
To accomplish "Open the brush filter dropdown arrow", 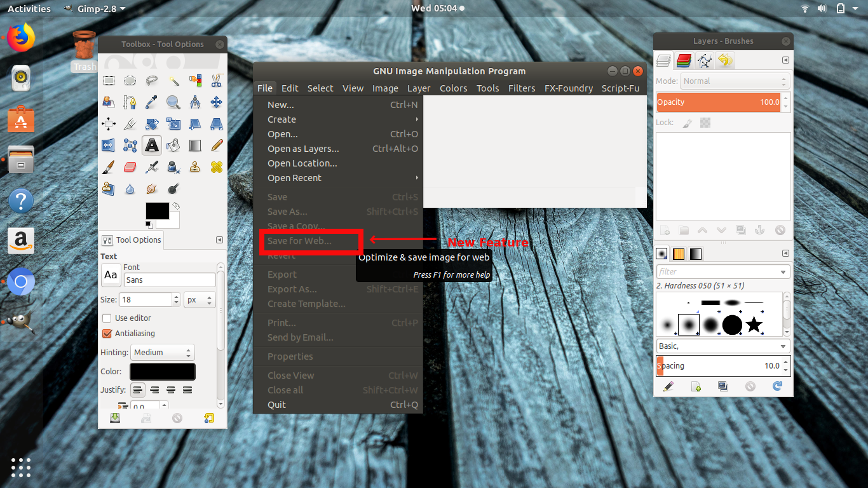I will (783, 272).
